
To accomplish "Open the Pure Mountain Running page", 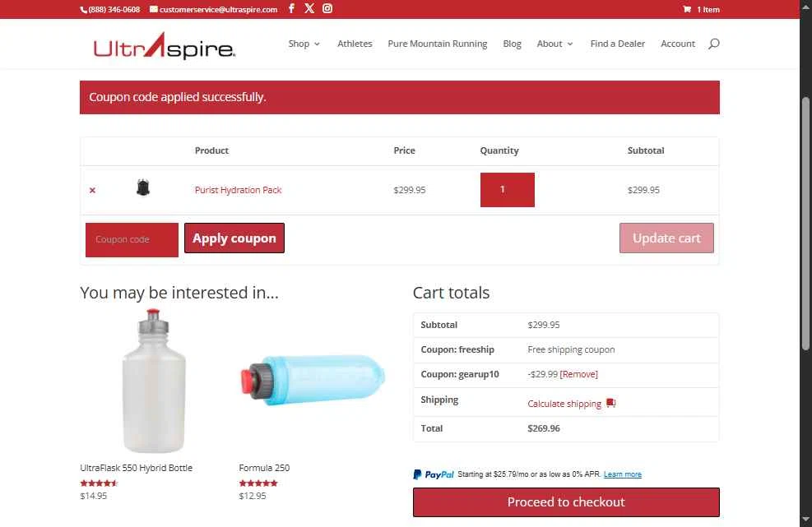I will pos(438,44).
